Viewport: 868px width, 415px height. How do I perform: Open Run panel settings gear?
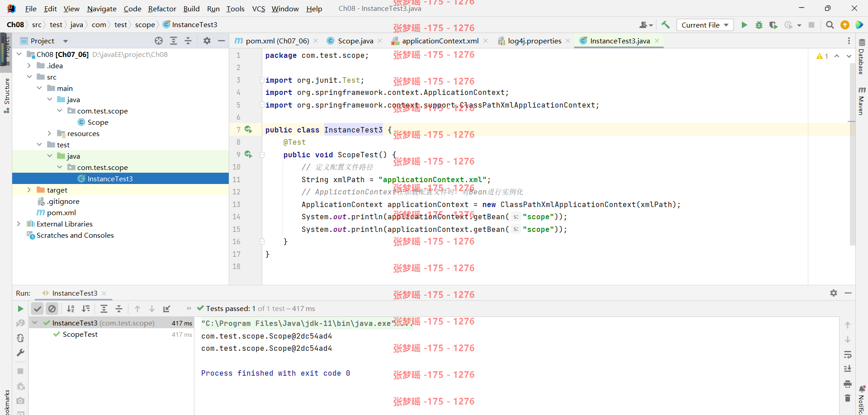tap(834, 293)
